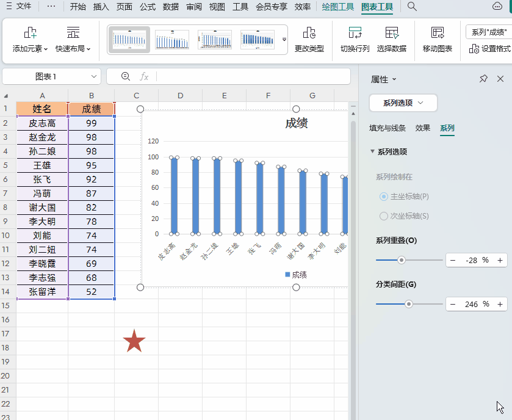Click the zoom magnifier in formula bar
The height and width of the screenshot is (420, 512).
(125, 76)
